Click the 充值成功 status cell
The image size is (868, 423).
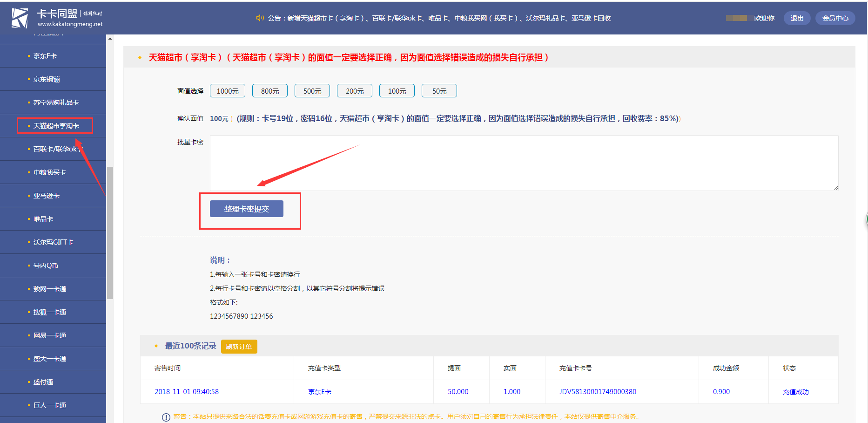tap(796, 392)
